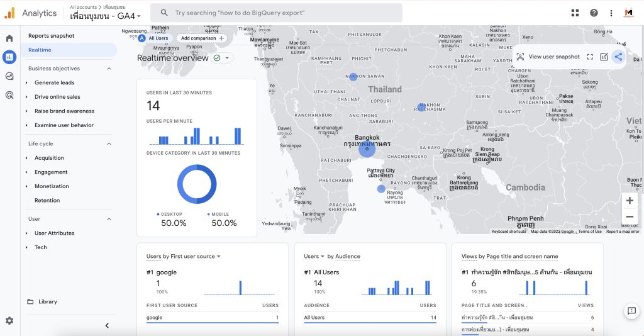Select the Reports icon in left rail
Screen dimensions: 644x336
click(x=9, y=57)
